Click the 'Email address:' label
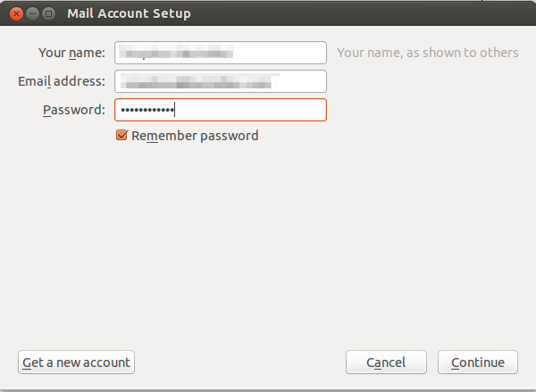 (x=62, y=81)
